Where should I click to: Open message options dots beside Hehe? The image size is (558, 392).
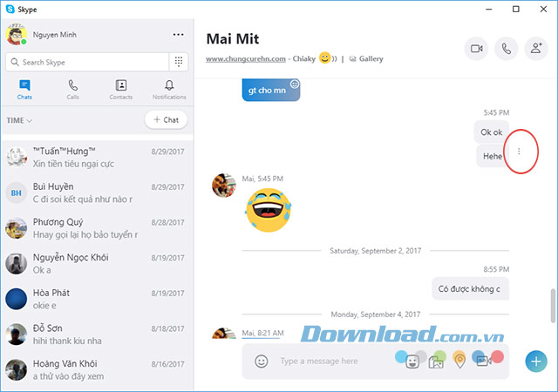click(x=519, y=152)
